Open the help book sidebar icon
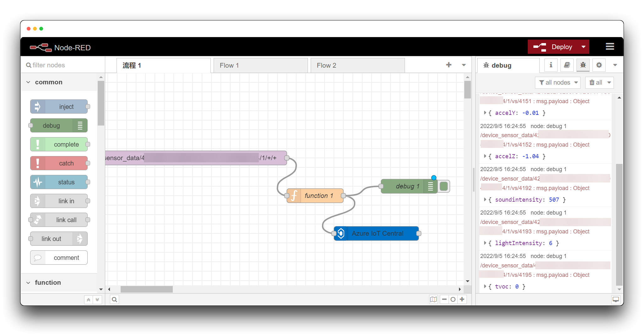644x336 pixels. point(567,65)
